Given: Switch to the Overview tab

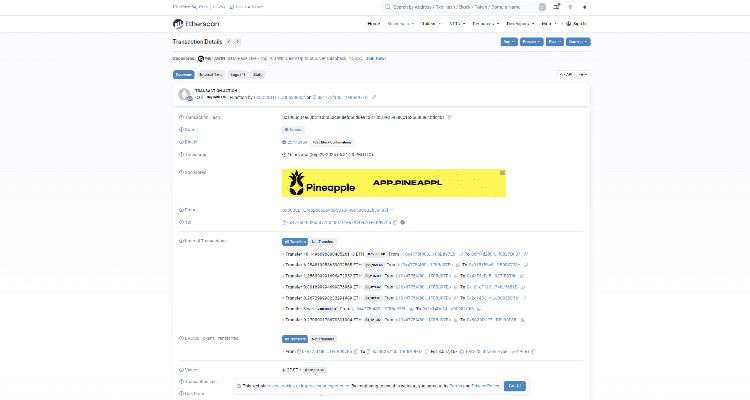Looking at the screenshot, I should tap(183, 74).
